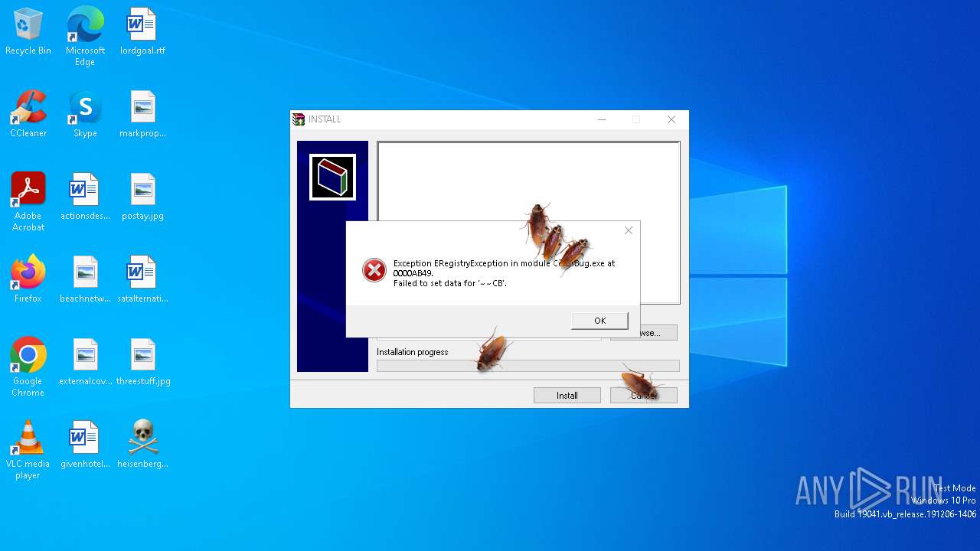The image size is (980, 551).
Task: Select the heisenberg skull icon file
Action: [142, 445]
